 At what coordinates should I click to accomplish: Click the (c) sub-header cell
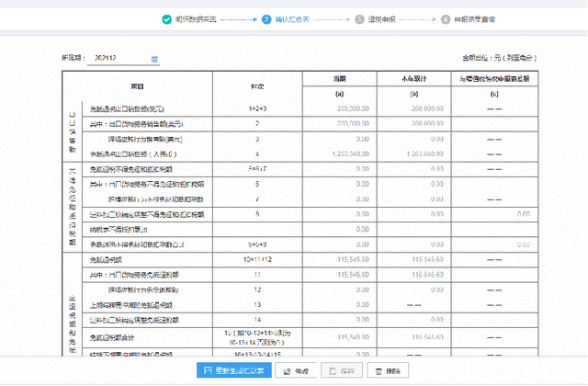point(494,94)
